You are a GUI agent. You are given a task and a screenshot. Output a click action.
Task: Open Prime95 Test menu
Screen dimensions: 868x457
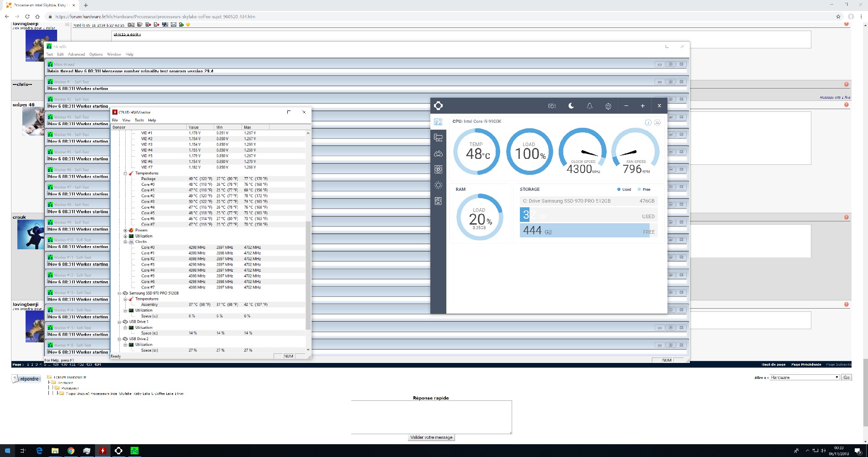49,54
